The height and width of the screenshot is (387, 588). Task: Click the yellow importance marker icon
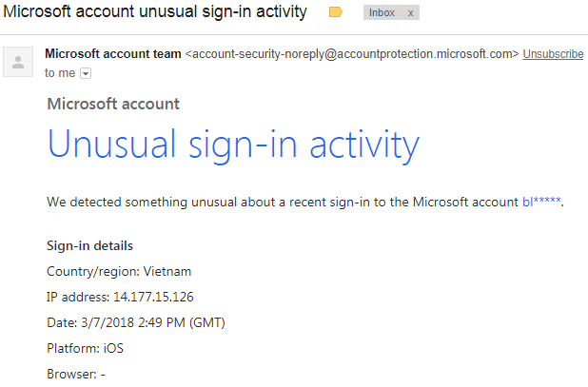335,13
